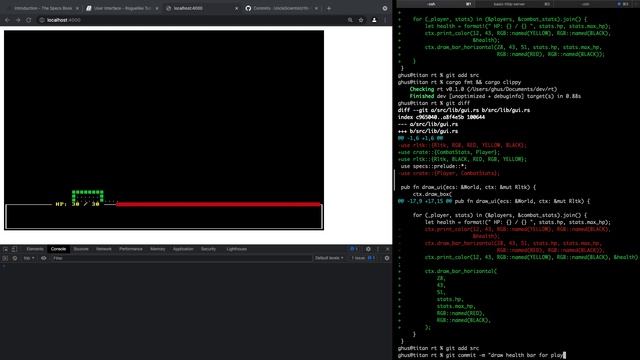Screen dimensions: 640x360
Task: Click the issues counter badge in DevTools tab bar
Action: pyautogui.click(x=354, y=249)
